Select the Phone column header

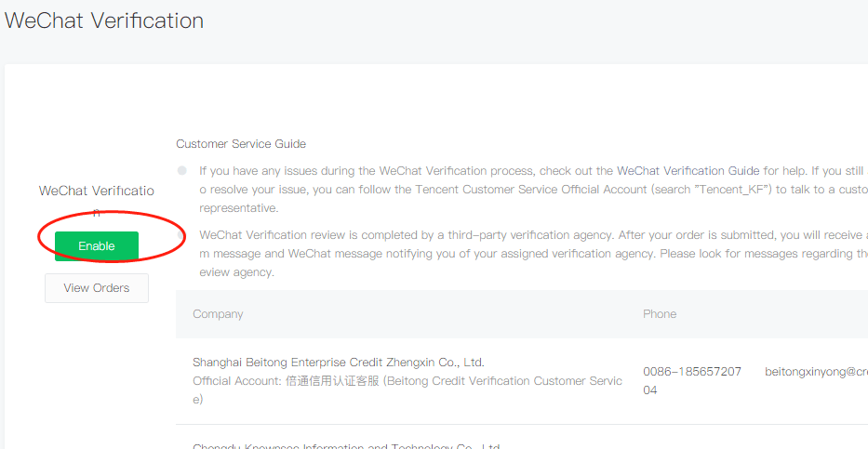(x=660, y=314)
